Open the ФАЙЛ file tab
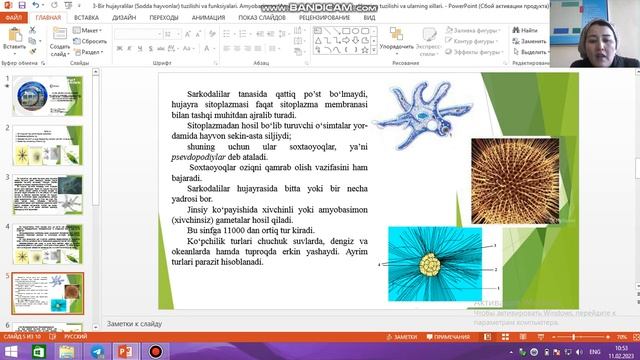640x360 pixels. click(x=14, y=18)
